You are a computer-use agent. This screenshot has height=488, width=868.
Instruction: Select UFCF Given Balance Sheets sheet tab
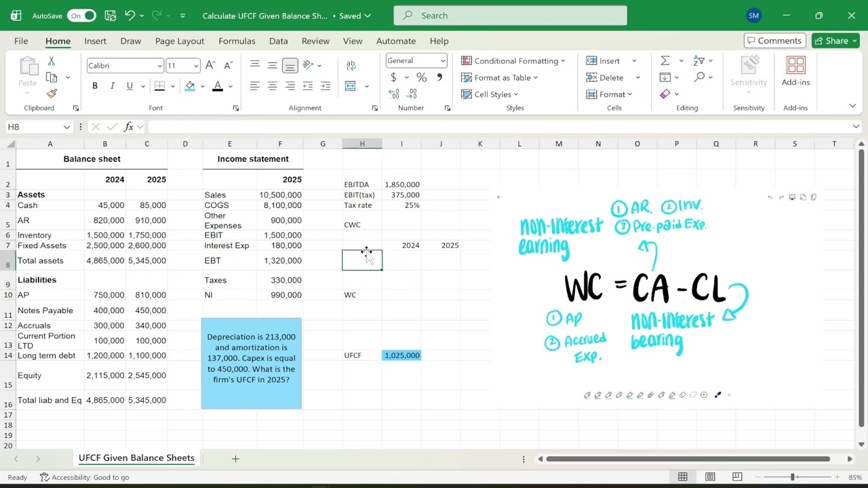click(x=136, y=458)
